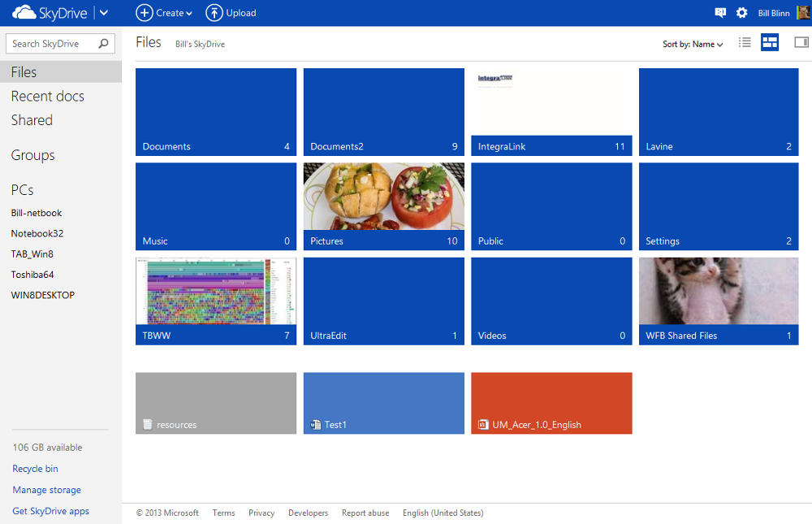
Task: Select the Bill-netbook PC
Action: coord(37,213)
